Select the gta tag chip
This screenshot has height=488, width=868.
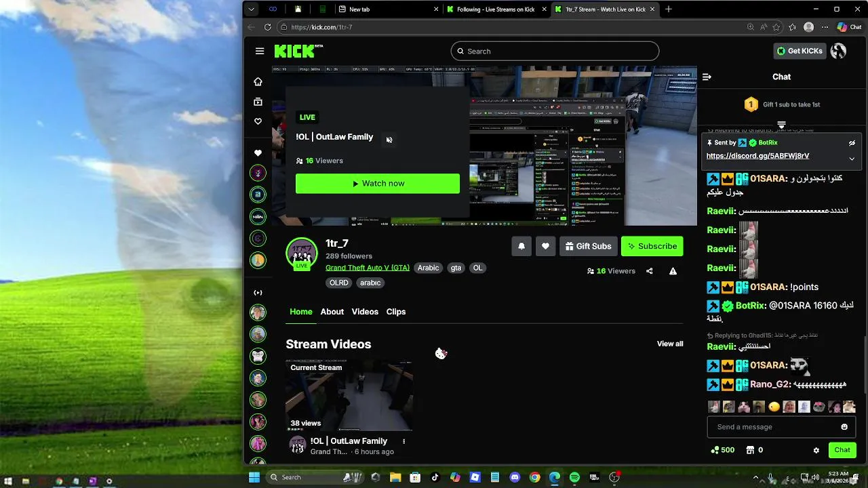(456, 268)
